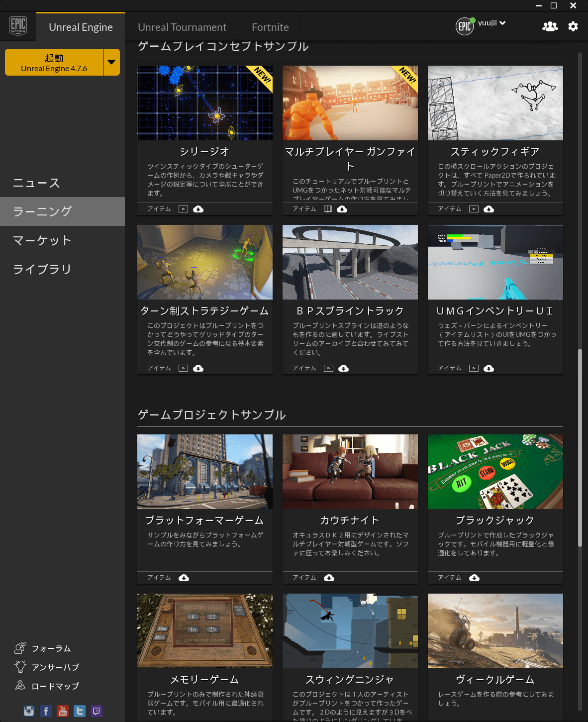Play the UMGインベントリーUI video
Image resolution: width=588 pixels, height=722 pixels.
tap(474, 368)
